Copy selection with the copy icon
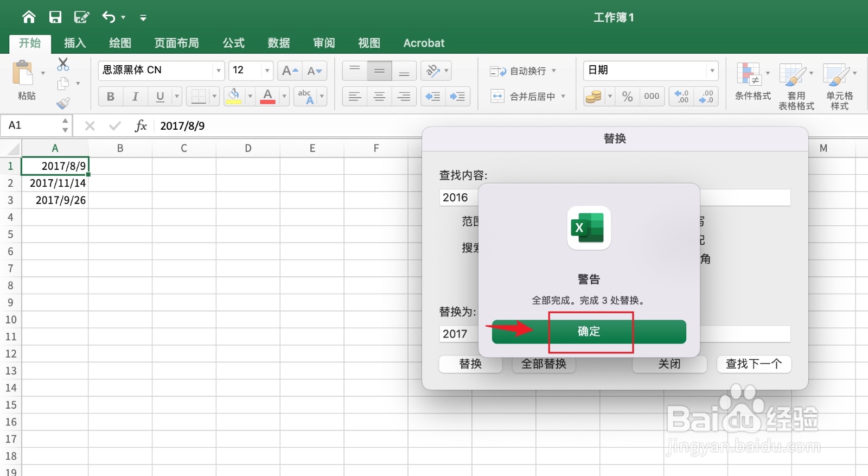Screen dimensions: 868x476 point(63,84)
